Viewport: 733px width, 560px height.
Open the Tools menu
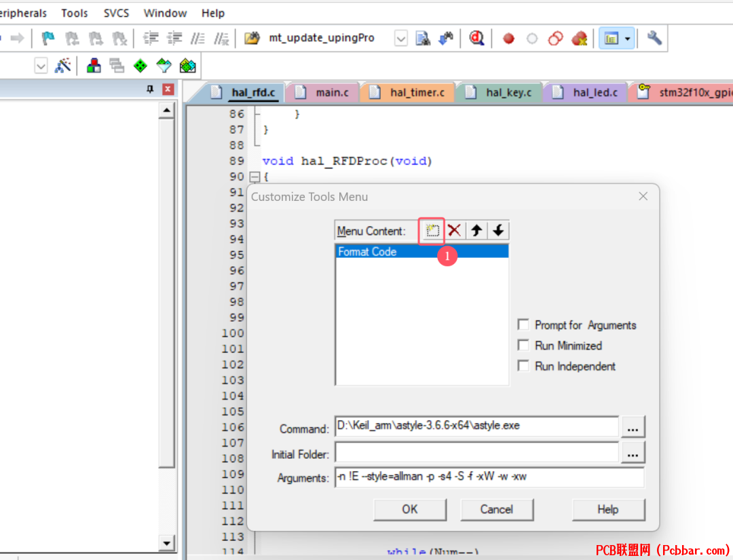[75, 13]
